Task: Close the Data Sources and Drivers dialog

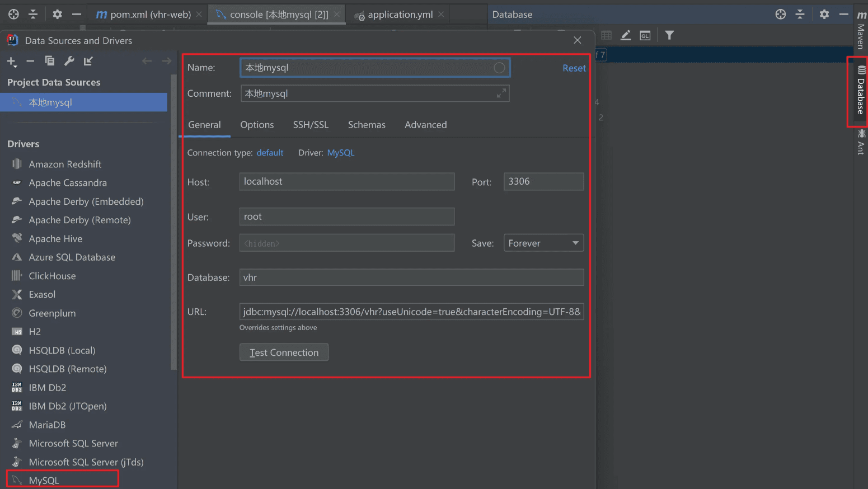Action: pyautogui.click(x=578, y=40)
